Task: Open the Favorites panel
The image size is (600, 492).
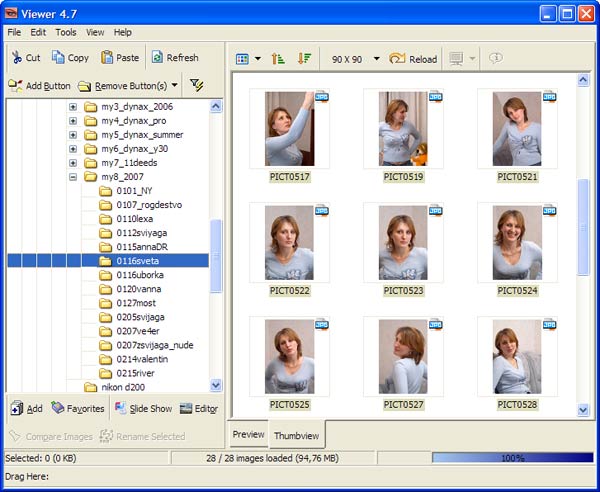Action: [78, 408]
